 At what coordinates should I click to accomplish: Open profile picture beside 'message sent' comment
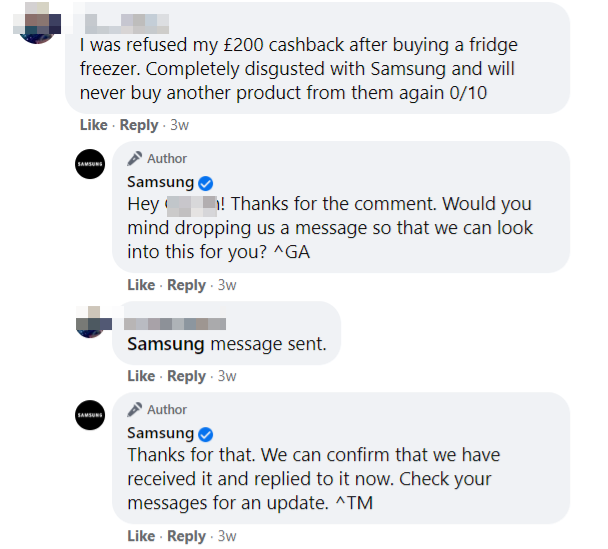pos(90,325)
